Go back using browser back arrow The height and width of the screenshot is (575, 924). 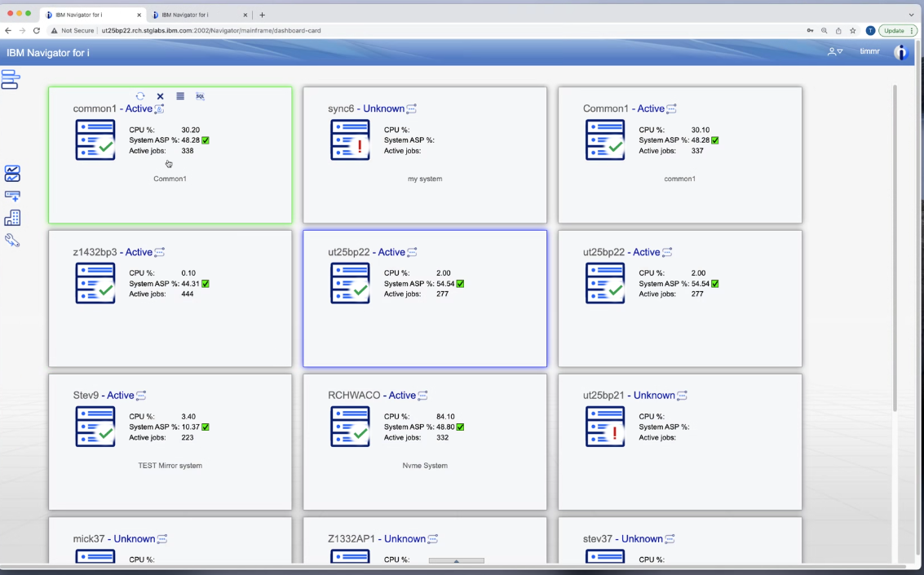click(8, 31)
